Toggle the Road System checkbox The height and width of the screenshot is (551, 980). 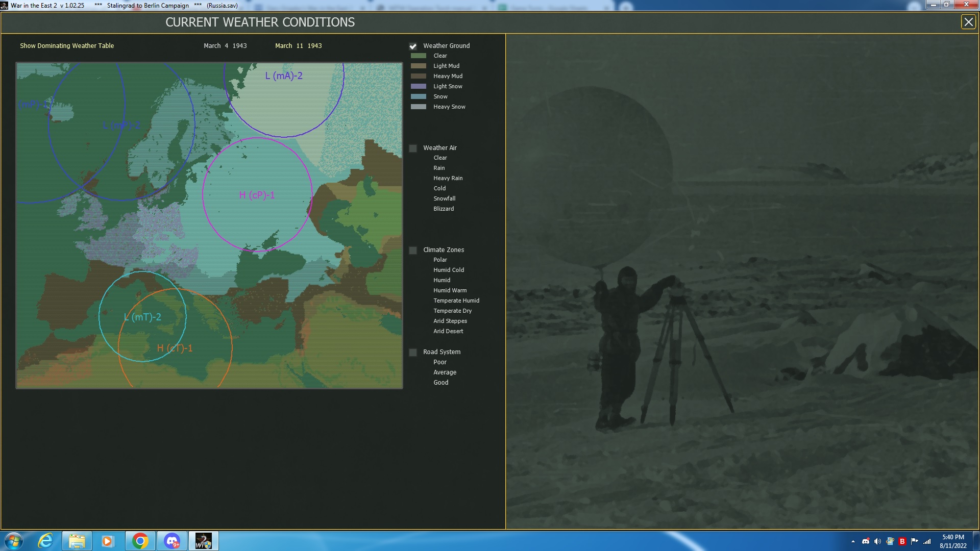click(413, 353)
